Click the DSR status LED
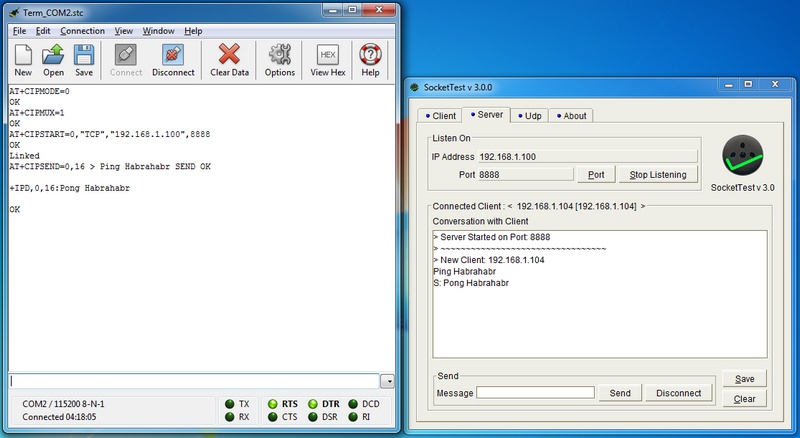This screenshot has height=438, width=800. [313, 417]
